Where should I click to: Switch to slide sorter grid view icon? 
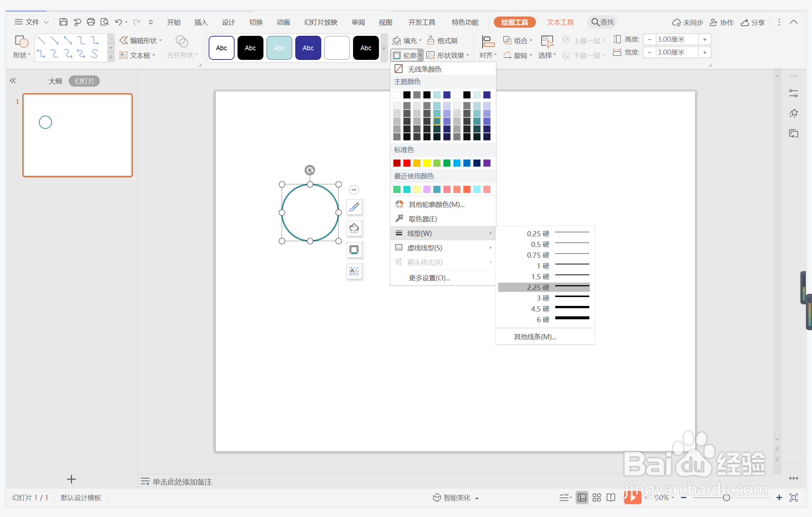597,497
